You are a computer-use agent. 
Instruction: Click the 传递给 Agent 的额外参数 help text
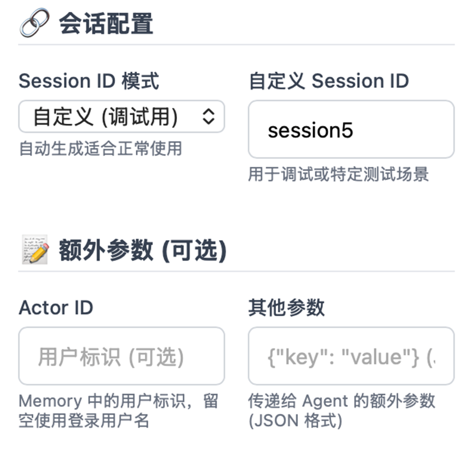(342, 402)
